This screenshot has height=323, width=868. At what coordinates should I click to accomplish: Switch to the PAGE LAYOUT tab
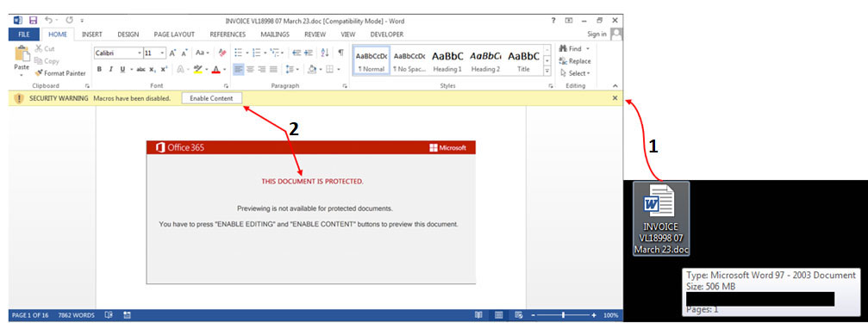[x=174, y=34]
